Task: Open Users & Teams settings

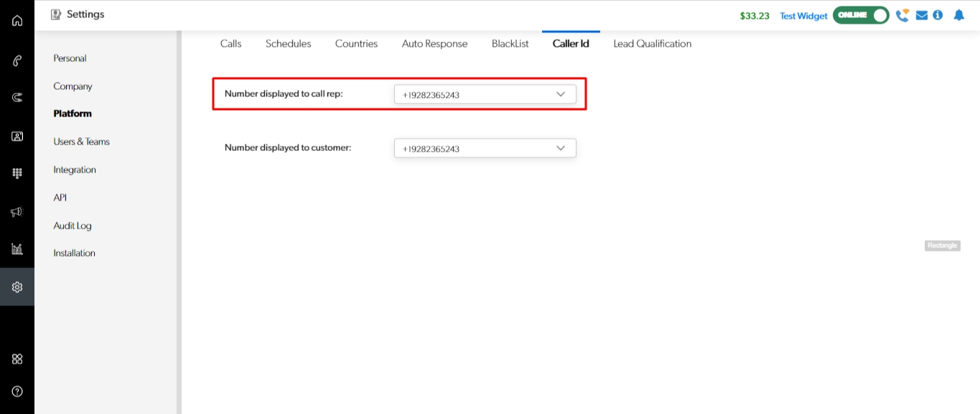Action: (81, 142)
